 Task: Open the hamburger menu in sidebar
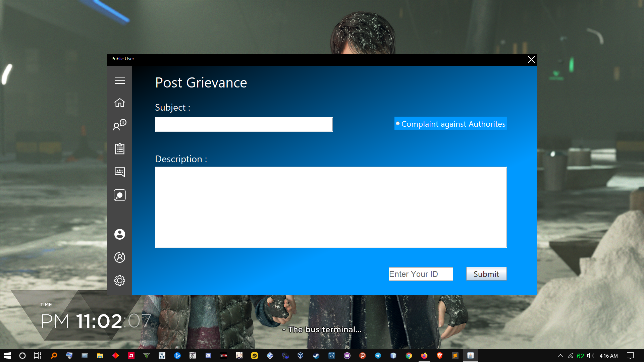[119, 80]
